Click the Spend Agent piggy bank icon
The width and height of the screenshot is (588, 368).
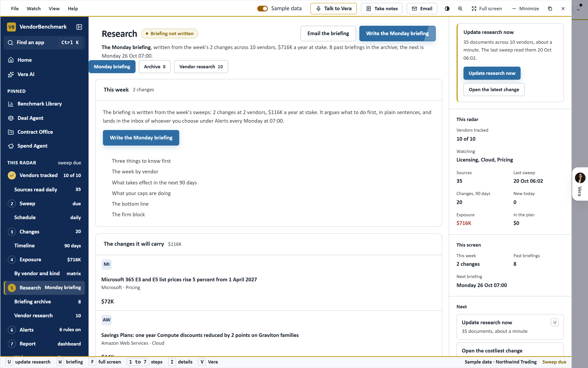click(11, 146)
